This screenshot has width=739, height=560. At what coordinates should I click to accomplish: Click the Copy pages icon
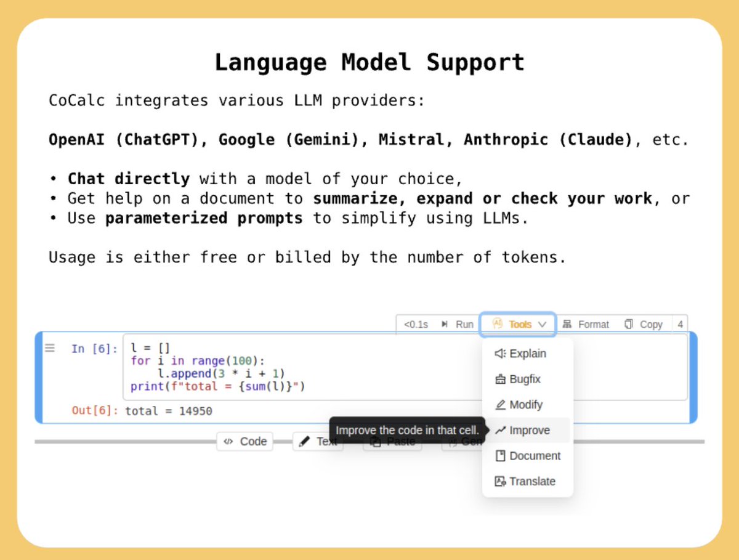tap(629, 324)
